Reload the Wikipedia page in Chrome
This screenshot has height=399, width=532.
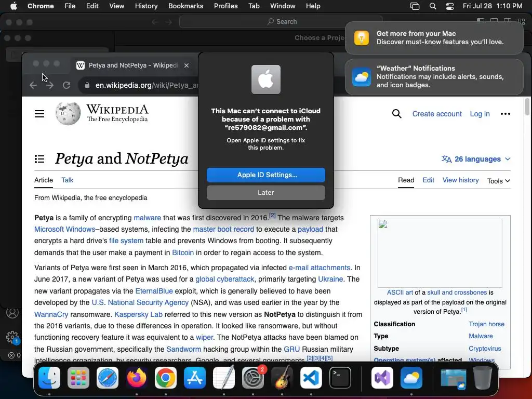66,85
